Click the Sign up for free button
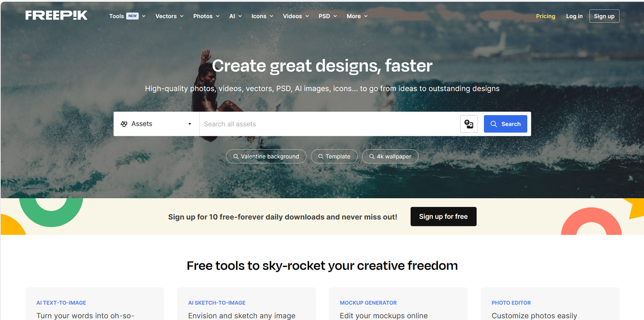Viewport: 644px width, 320px height. [443, 216]
